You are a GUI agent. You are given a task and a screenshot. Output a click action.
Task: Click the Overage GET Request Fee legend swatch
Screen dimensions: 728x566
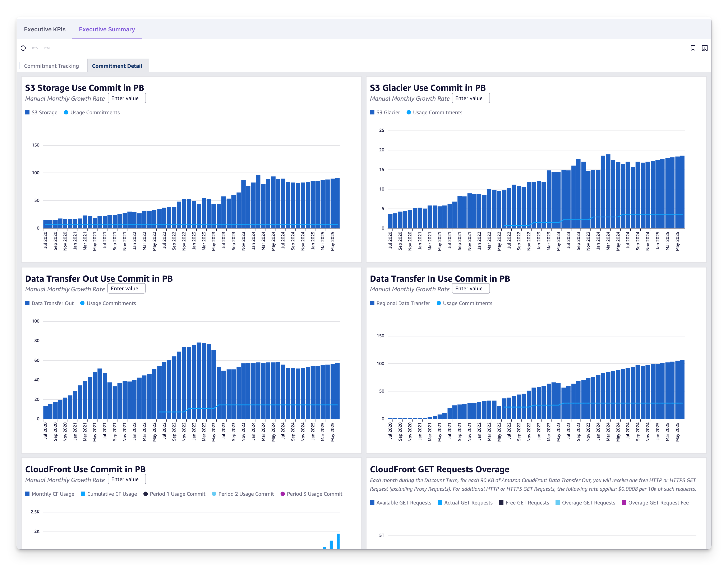tap(624, 503)
